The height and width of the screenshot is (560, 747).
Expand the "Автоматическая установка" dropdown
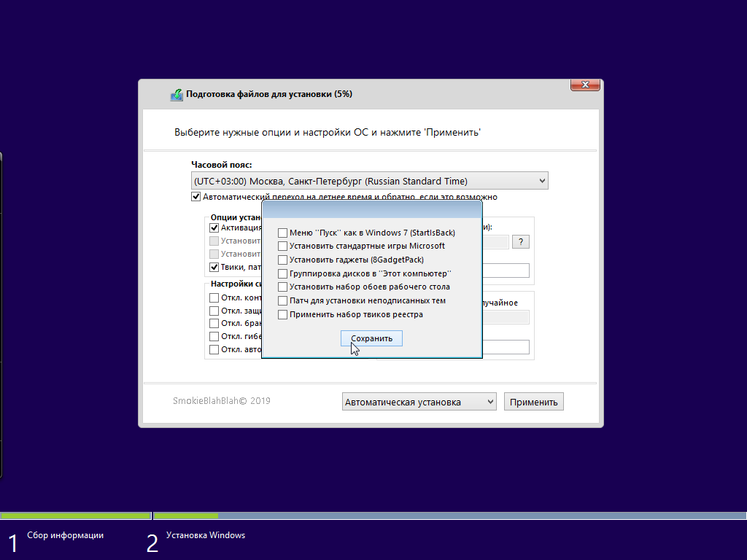419,402
